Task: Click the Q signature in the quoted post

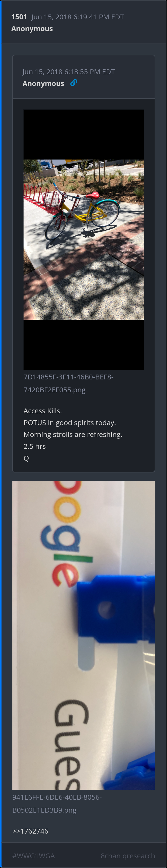Action: (x=26, y=458)
